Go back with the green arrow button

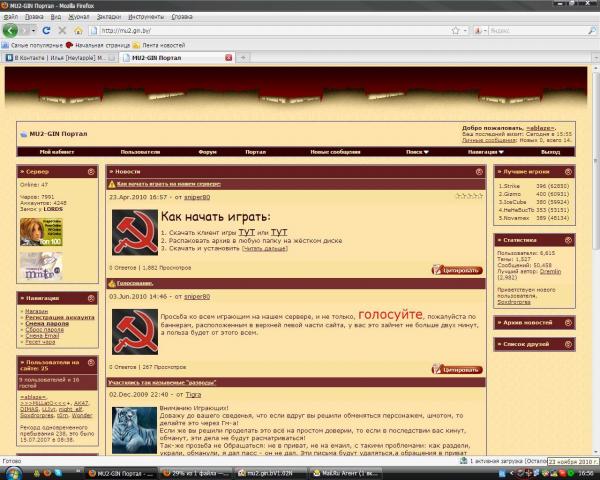(x=10, y=30)
